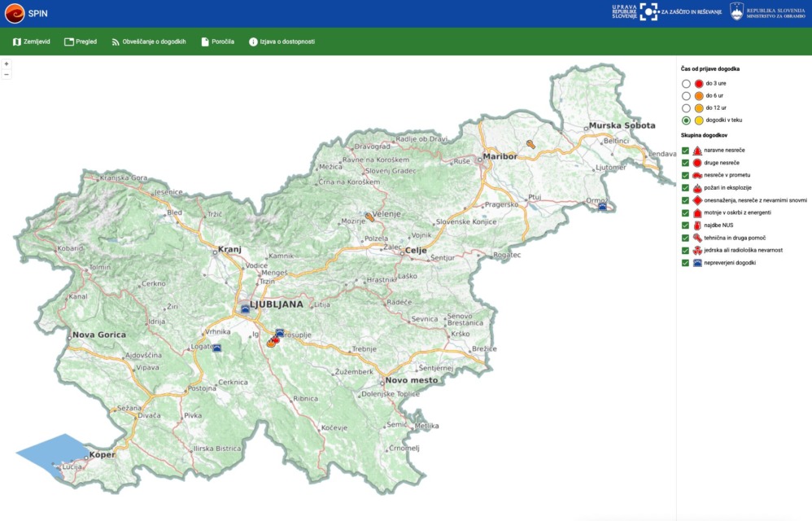This screenshot has width=812, height=521.
Task: Click the nepreverjeni dogodki blue legend icon
Action: (697, 263)
